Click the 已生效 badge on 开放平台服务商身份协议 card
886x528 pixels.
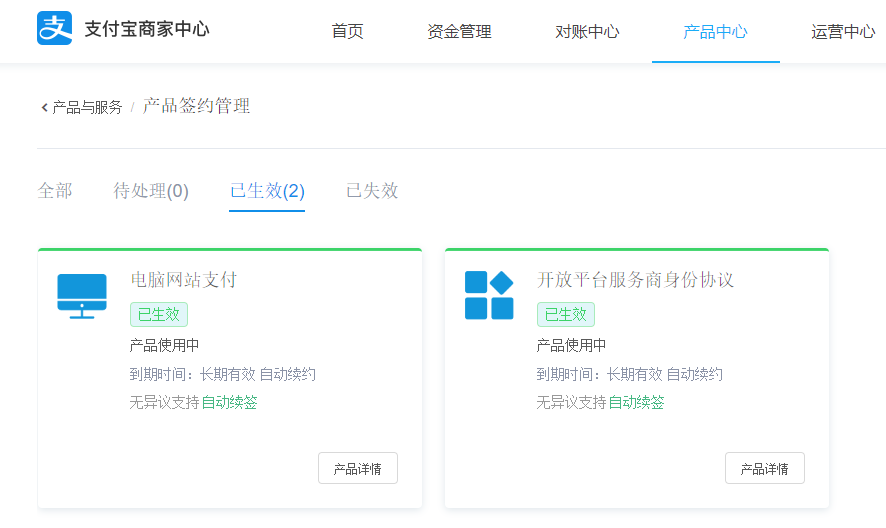(566, 314)
